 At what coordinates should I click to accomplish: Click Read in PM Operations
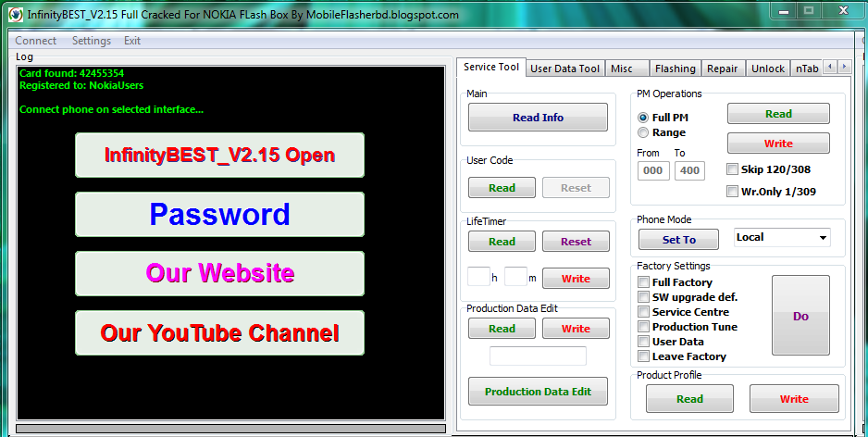tap(778, 114)
